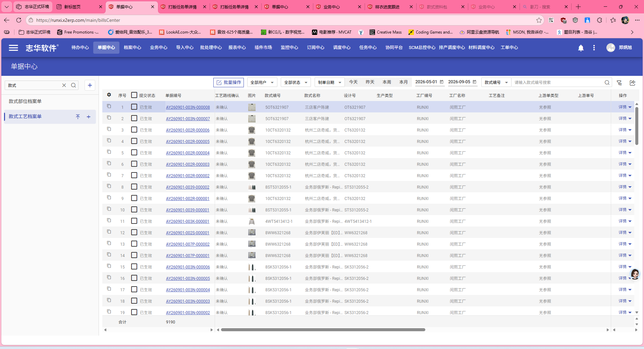Open the hamburger main menu
This screenshot has width=644, height=349.
coord(13,48)
